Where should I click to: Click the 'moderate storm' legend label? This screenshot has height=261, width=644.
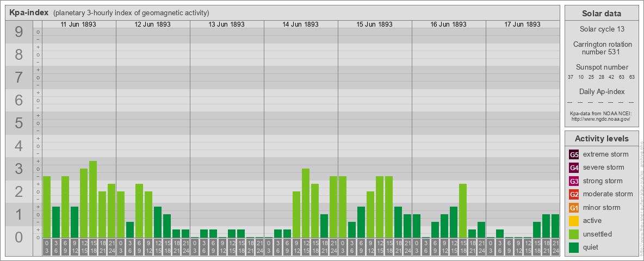[608, 194]
